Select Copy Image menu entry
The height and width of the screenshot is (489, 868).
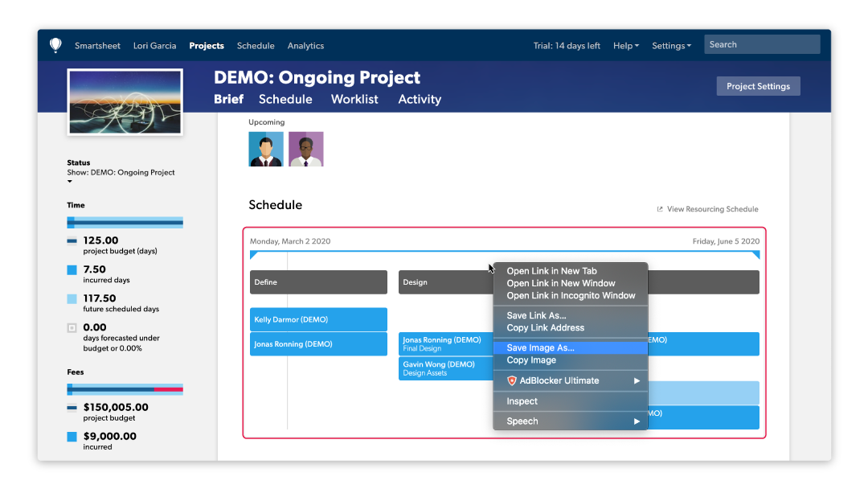531,360
